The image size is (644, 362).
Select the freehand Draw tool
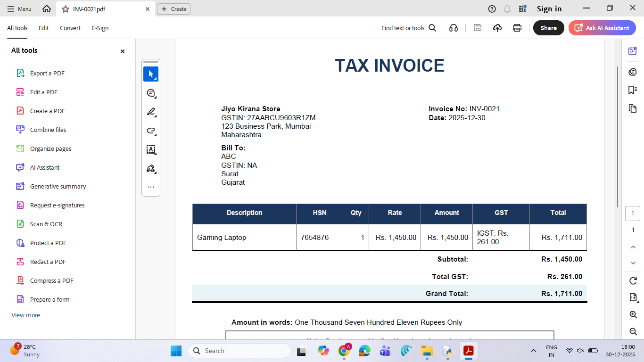tap(151, 131)
